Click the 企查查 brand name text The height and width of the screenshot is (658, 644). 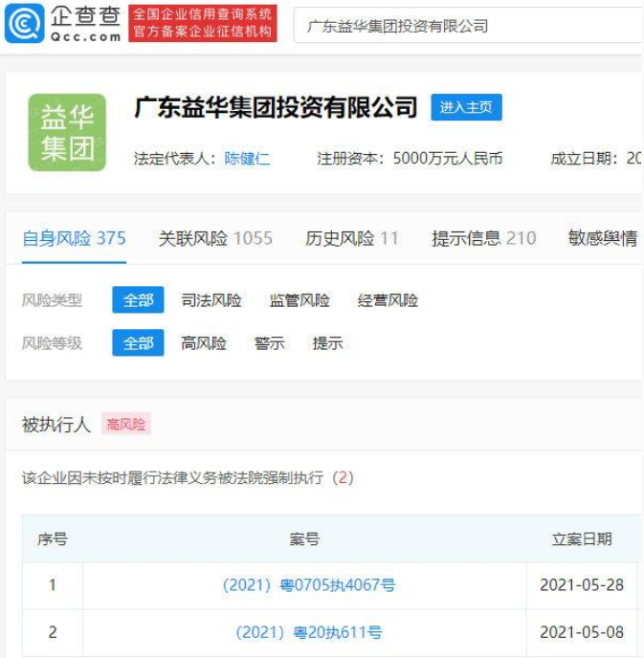(85, 17)
